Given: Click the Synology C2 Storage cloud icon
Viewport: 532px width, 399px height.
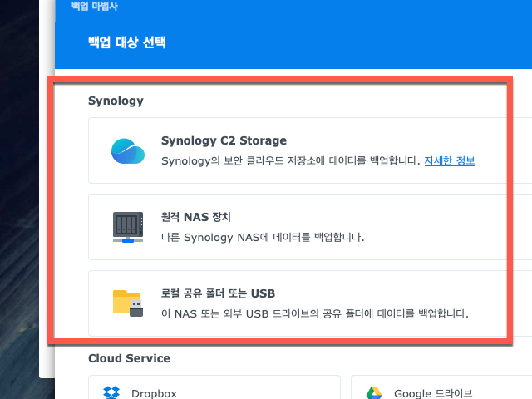Looking at the screenshot, I should (128, 151).
